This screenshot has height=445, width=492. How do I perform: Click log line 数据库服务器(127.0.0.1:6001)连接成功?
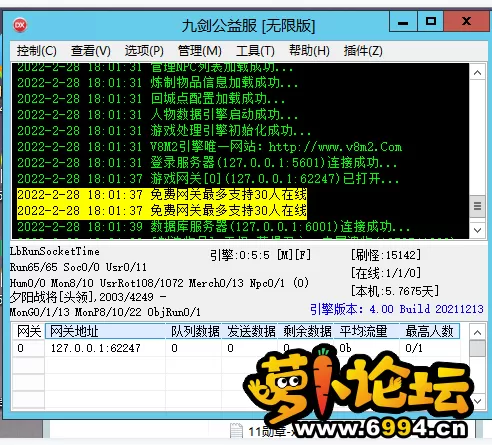coord(213,227)
